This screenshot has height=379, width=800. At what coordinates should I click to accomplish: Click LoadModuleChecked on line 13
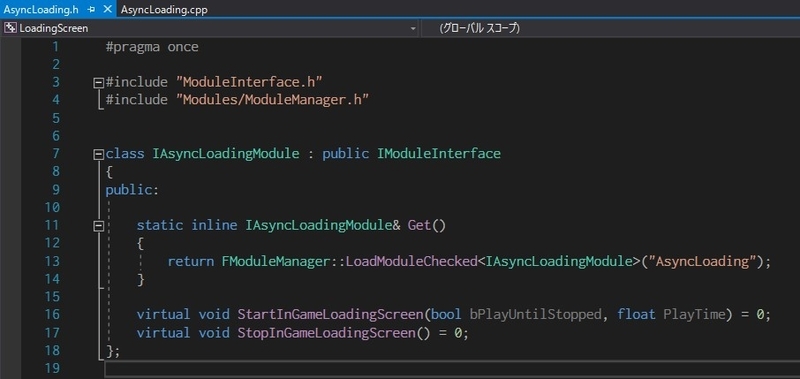click(411, 261)
